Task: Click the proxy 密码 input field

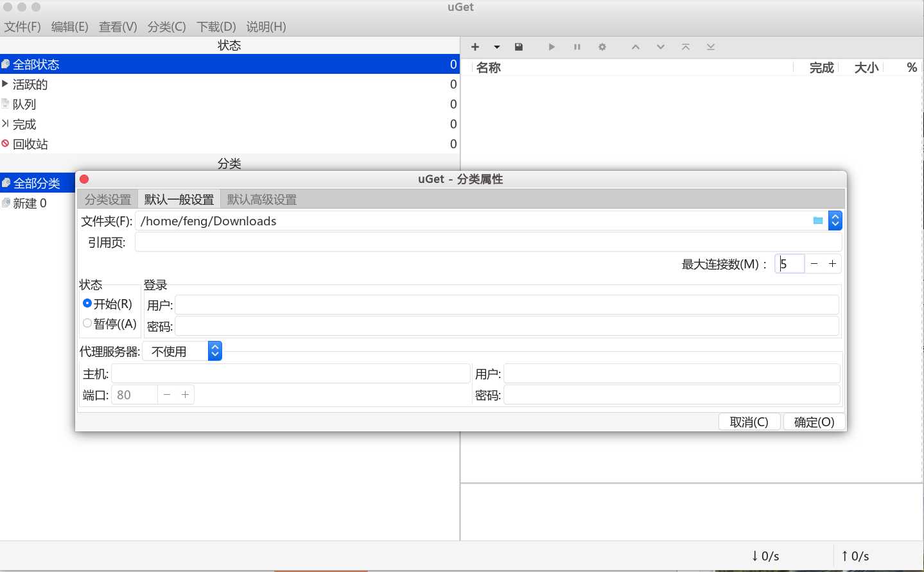Action: click(x=672, y=395)
